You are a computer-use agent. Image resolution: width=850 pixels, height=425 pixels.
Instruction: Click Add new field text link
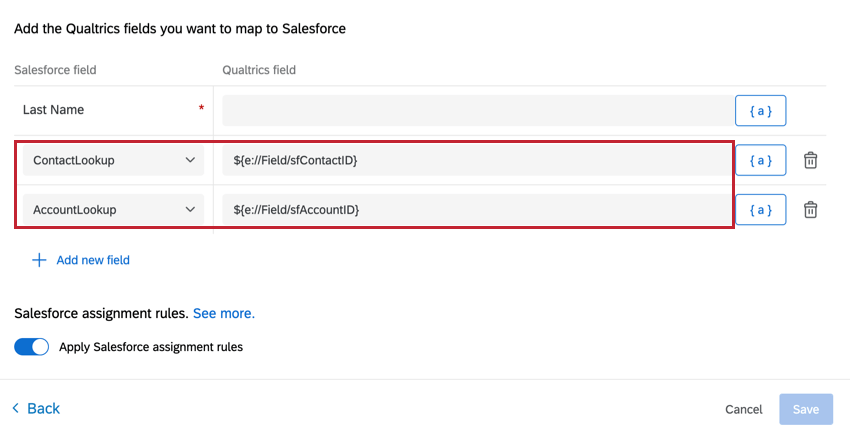point(93,260)
